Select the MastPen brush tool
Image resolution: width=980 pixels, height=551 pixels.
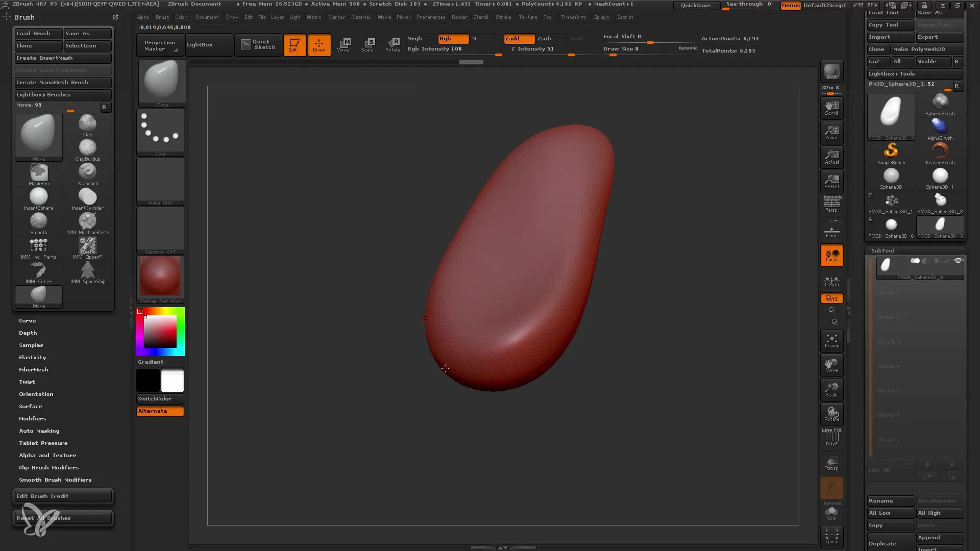(38, 172)
